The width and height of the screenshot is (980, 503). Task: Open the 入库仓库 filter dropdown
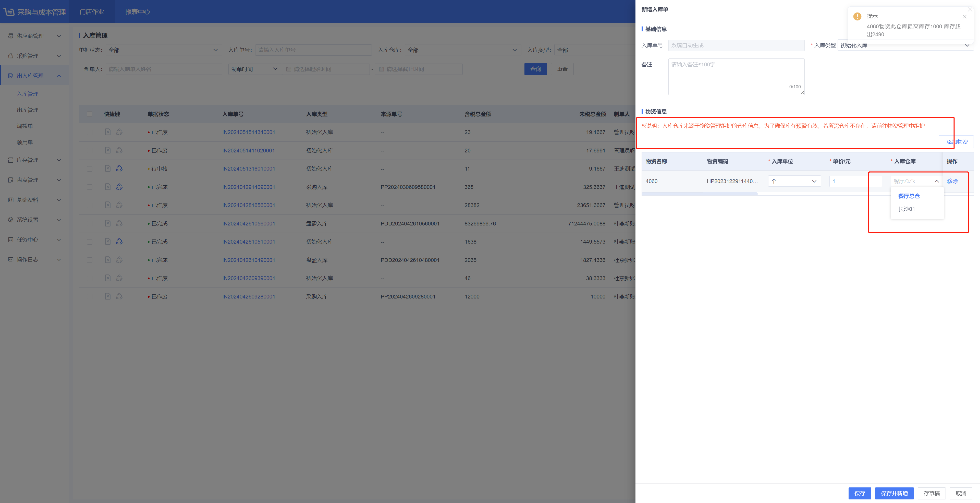pos(463,50)
